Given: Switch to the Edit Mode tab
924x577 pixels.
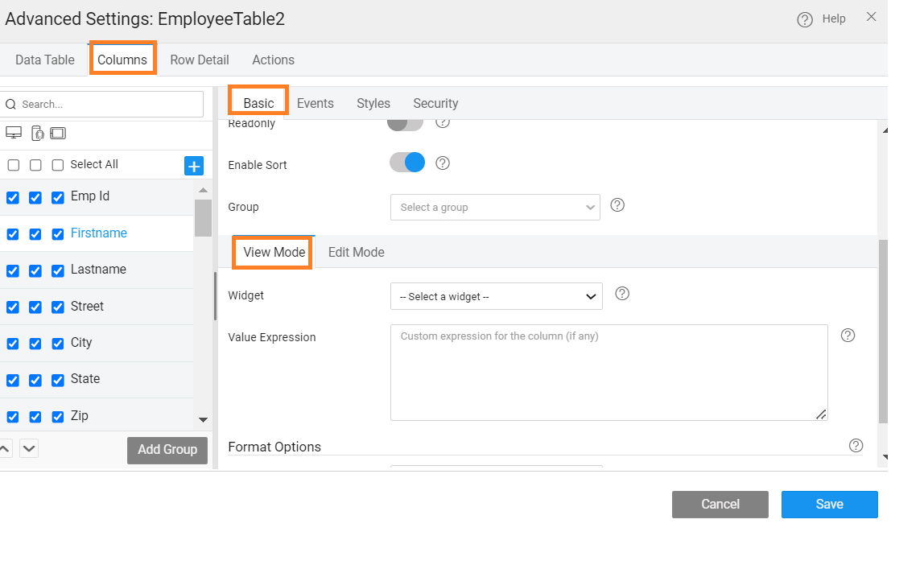Looking at the screenshot, I should point(356,252).
